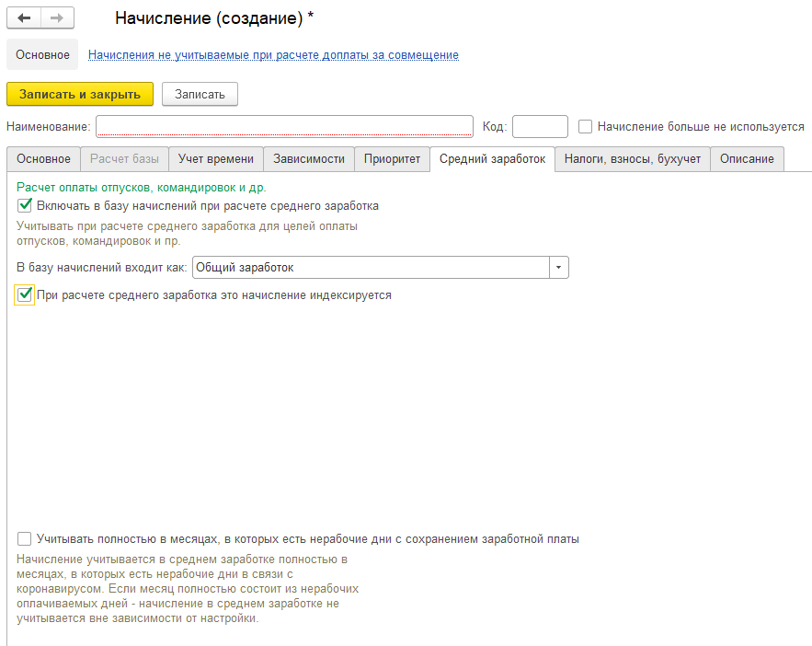Switch to the 'Учет времени' tab
This screenshot has height=646, width=812.
(x=216, y=159)
